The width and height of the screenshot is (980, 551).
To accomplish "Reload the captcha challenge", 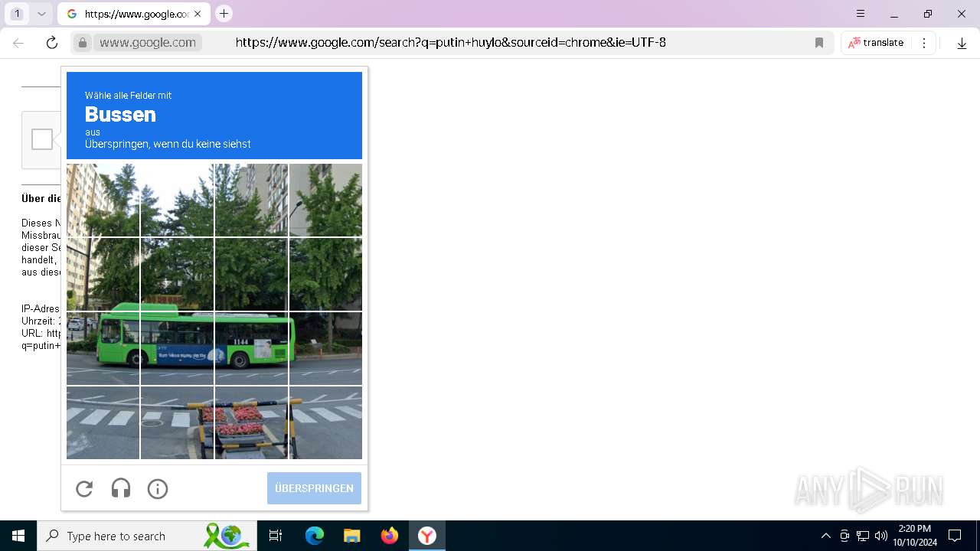I will [x=84, y=488].
